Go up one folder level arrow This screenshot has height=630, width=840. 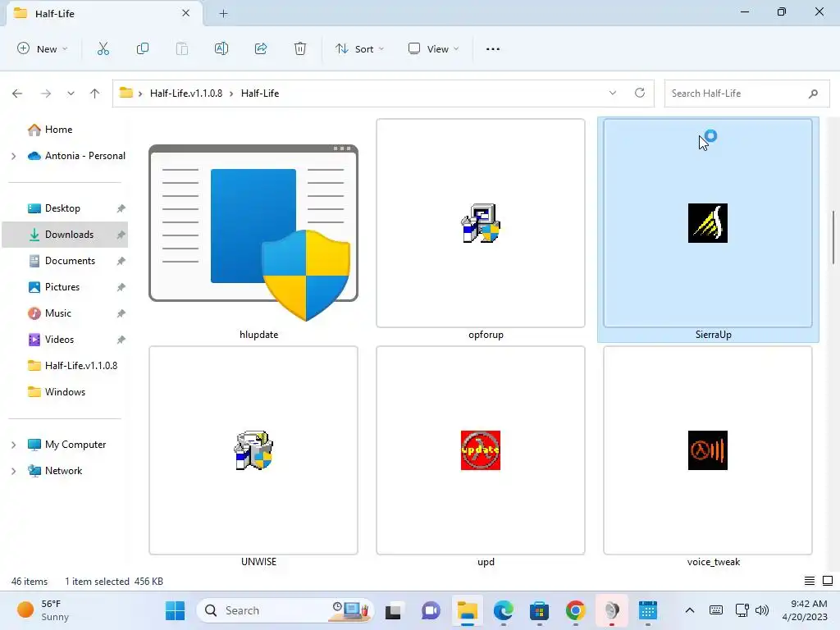tap(95, 94)
